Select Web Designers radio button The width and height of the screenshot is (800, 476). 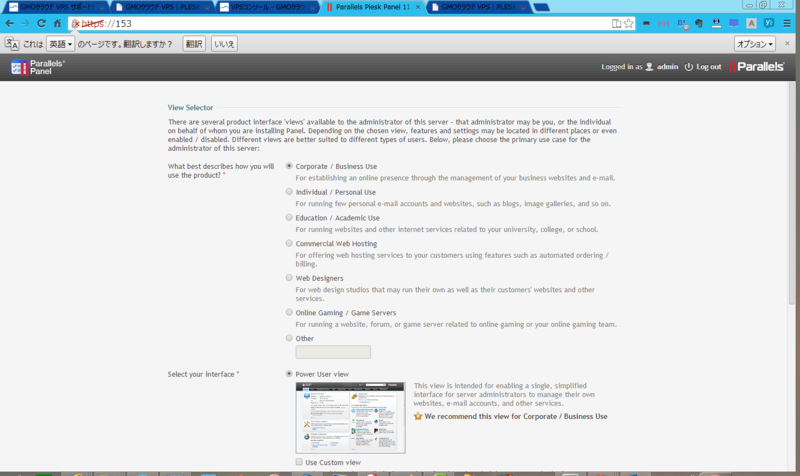(x=289, y=278)
